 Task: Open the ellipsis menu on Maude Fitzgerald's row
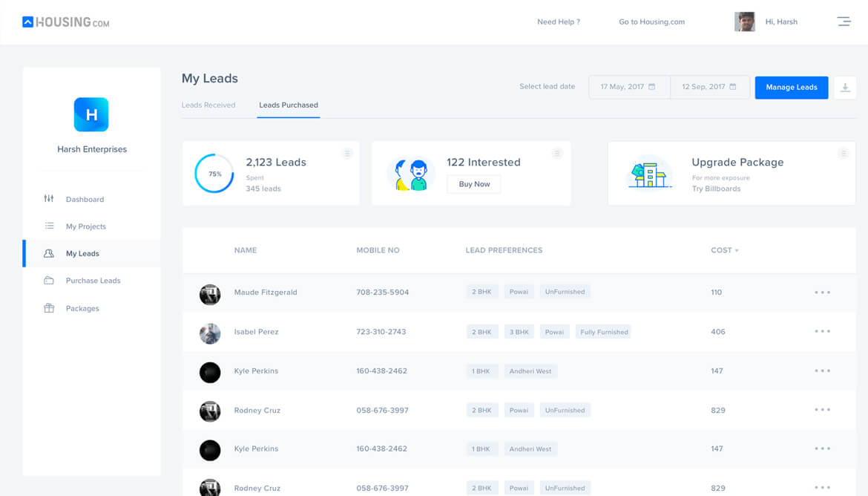point(822,292)
